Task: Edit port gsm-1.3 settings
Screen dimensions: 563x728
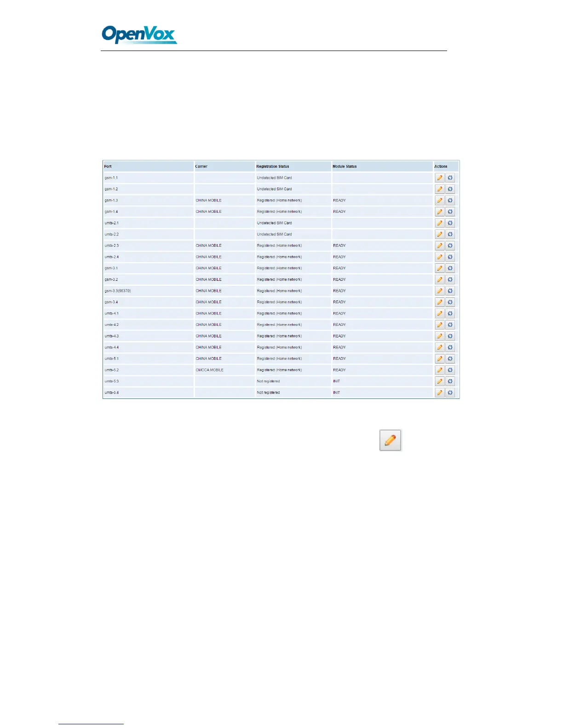Action: pyautogui.click(x=440, y=200)
